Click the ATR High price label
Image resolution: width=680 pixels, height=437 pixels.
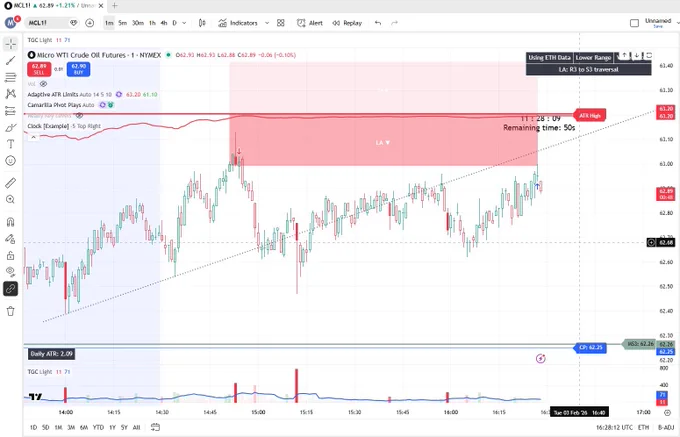tap(589, 116)
